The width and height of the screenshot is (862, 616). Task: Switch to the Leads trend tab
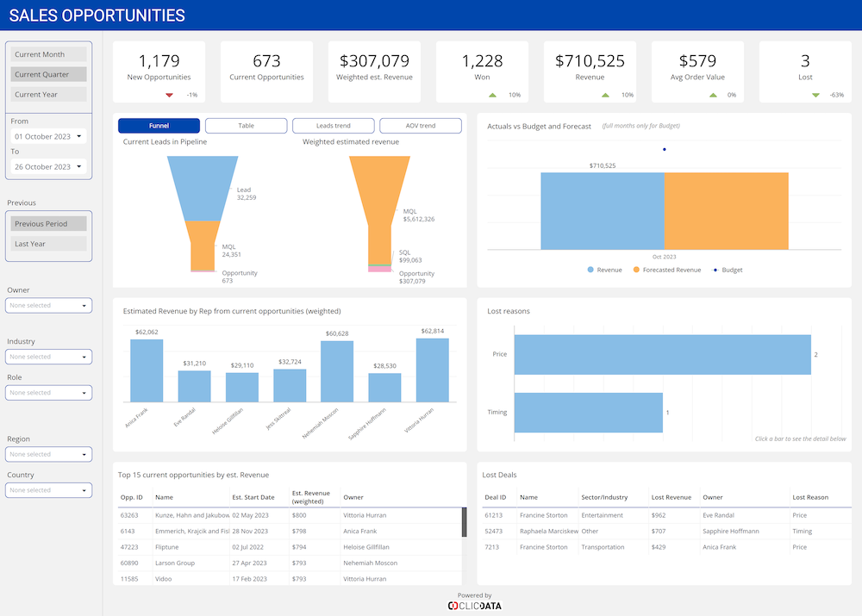point(333,126)
